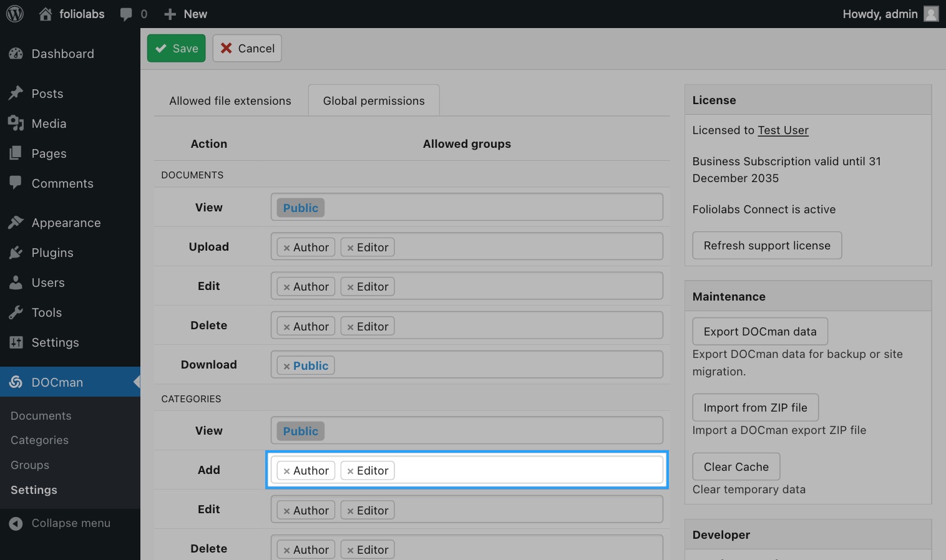Remove Author from Documents Upload groups
This screenshot has height=560, width=946.
coord(286,248)
